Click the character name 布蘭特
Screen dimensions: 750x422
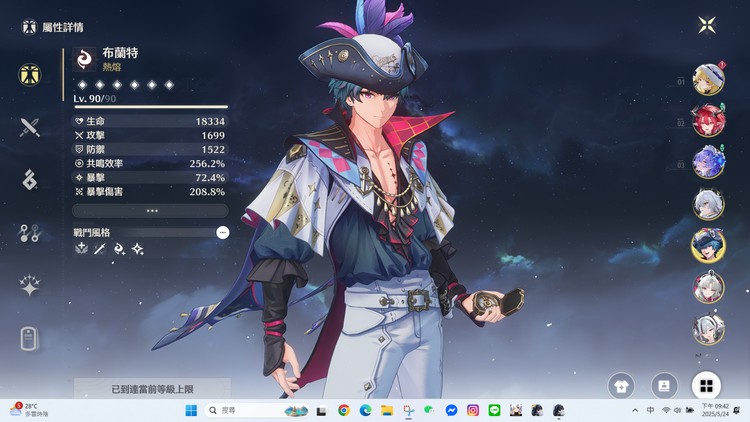[120, 53]
